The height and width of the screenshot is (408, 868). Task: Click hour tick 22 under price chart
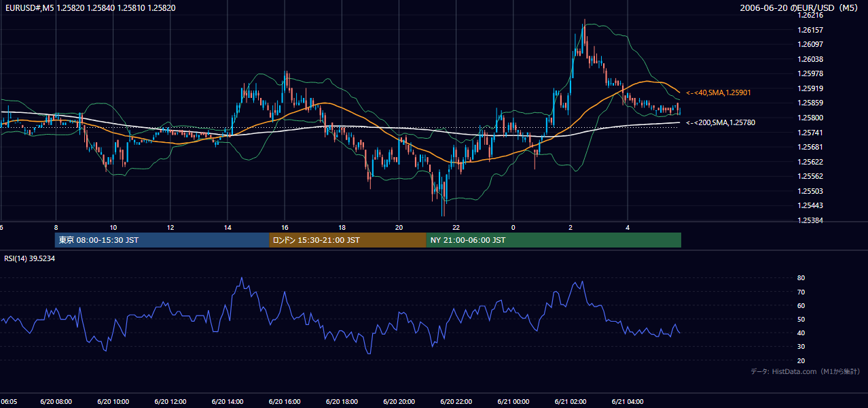[x=456, y=227]
